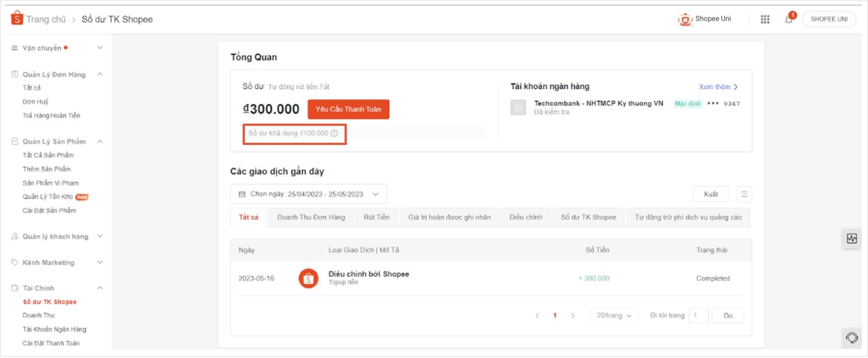Click the Techcombank bank logo icon
This screenshot has height=358, width=868.
[518, 107]
